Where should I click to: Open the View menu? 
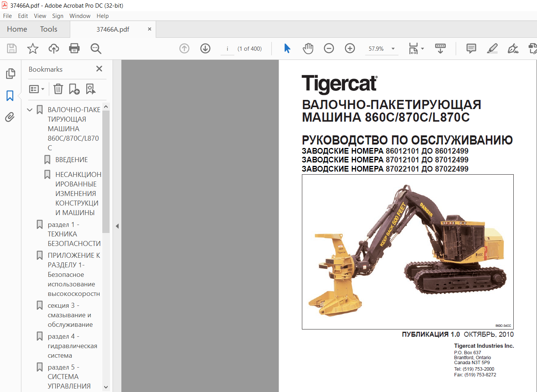[x=40, y=16]
